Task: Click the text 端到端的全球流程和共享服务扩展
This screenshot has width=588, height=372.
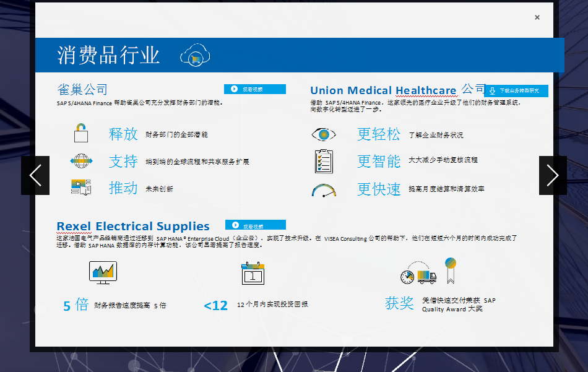Action: tap(197, 162)
